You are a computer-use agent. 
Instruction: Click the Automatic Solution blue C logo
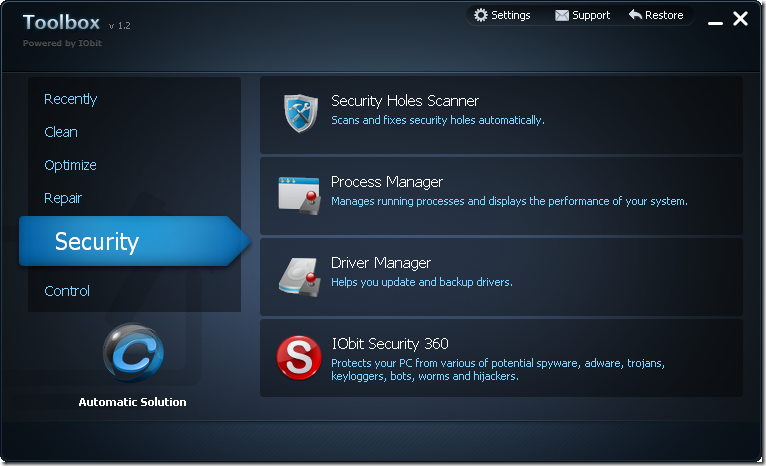click(x=133, y=353)
